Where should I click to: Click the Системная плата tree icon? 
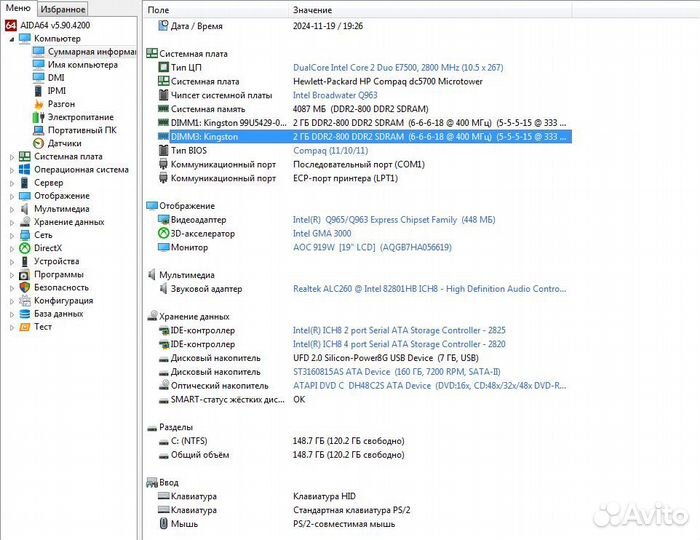25,157
